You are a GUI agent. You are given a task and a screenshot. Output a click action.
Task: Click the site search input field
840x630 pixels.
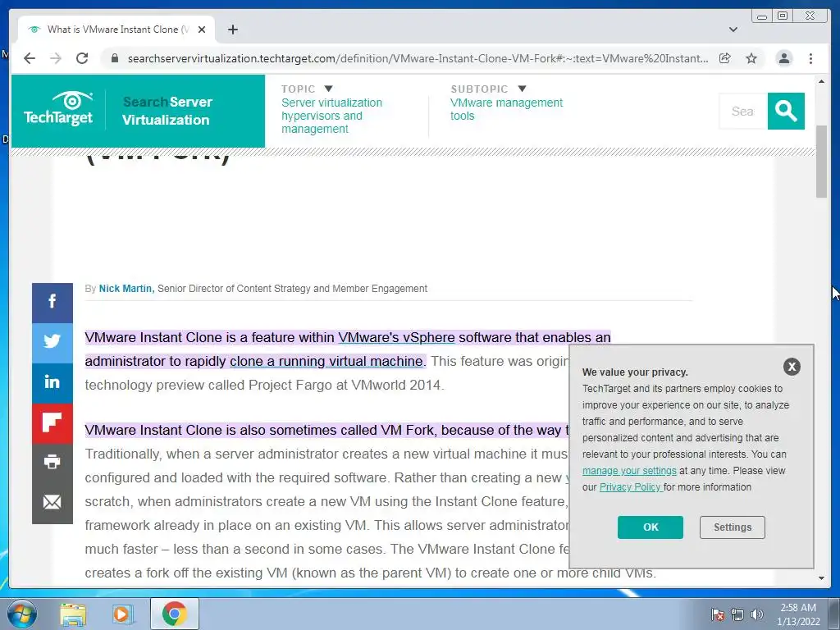[742, 111]
